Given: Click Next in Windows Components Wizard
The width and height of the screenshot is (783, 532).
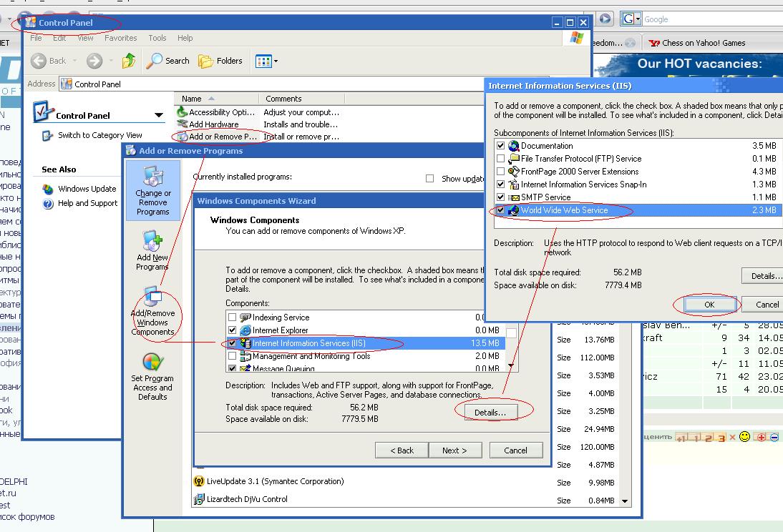Looking at the screenshot, I should click(x=454, y=450).
